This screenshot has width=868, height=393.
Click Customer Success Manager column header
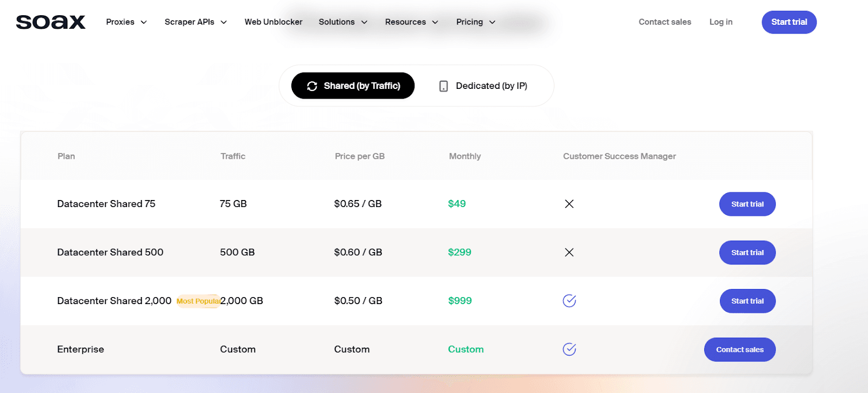coord(620,156)
